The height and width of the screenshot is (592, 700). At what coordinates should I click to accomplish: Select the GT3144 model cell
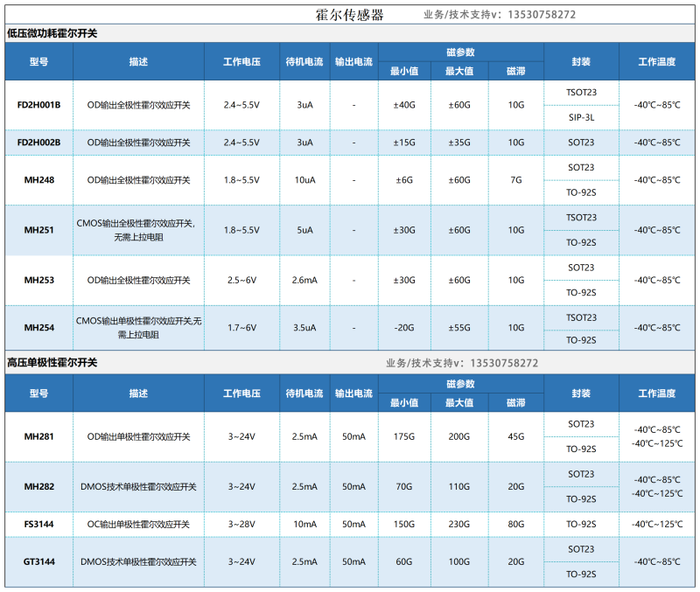(39, 561)
